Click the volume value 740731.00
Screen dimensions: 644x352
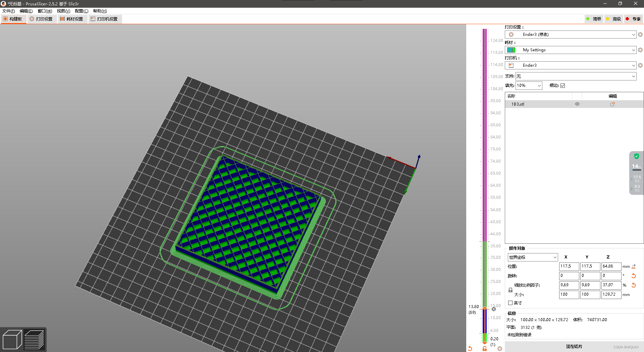pyautogui.click(x=597, y=320)
